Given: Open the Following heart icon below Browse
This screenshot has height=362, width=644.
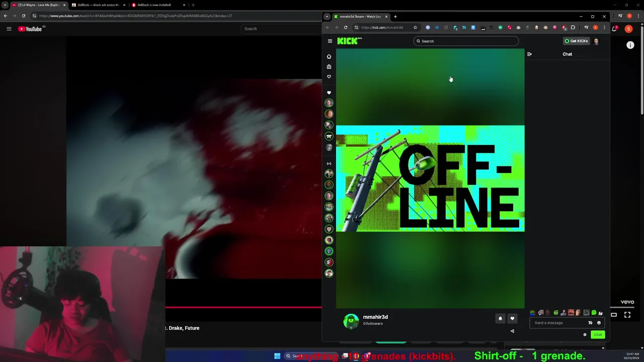Looking at the screenshot, I should click(329, 76).
